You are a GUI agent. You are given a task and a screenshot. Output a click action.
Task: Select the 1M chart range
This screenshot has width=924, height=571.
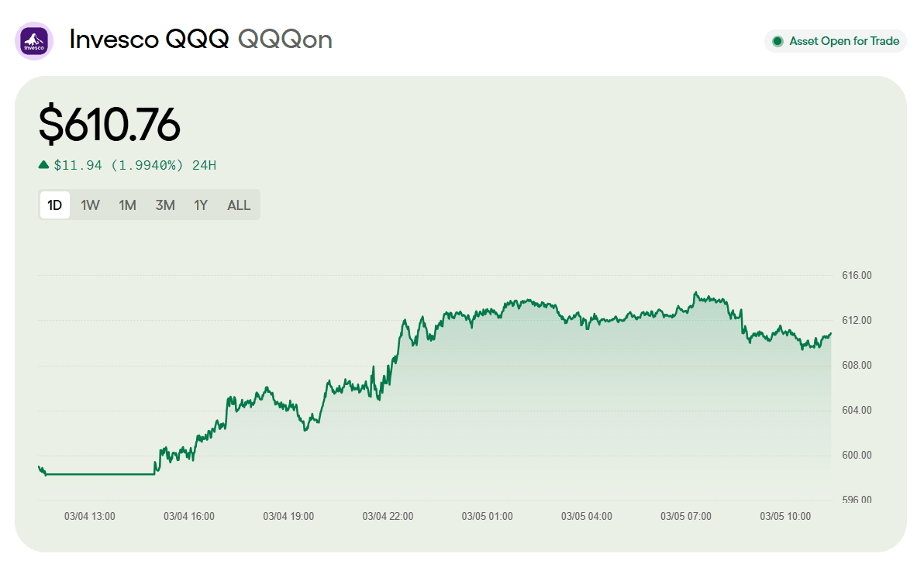127,205
